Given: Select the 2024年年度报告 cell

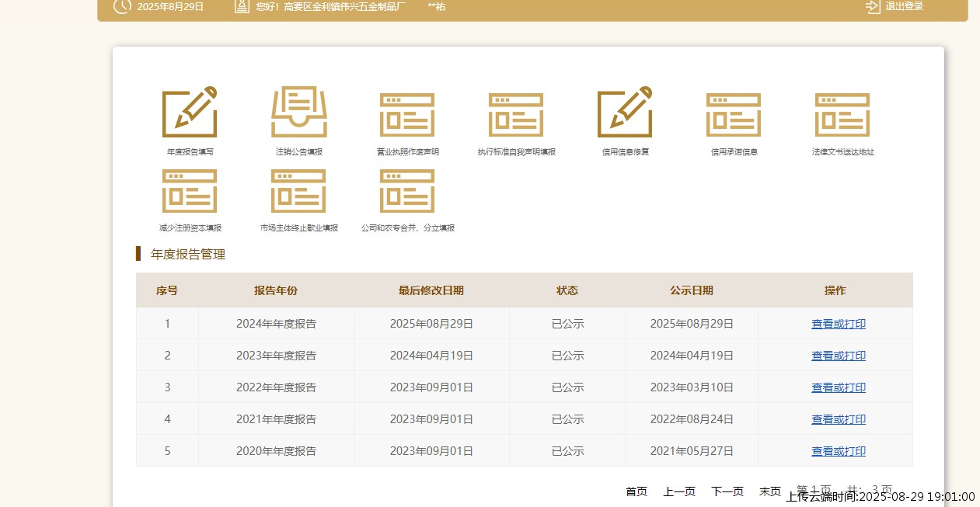Looking at the screenshot, I should (276, 324).
